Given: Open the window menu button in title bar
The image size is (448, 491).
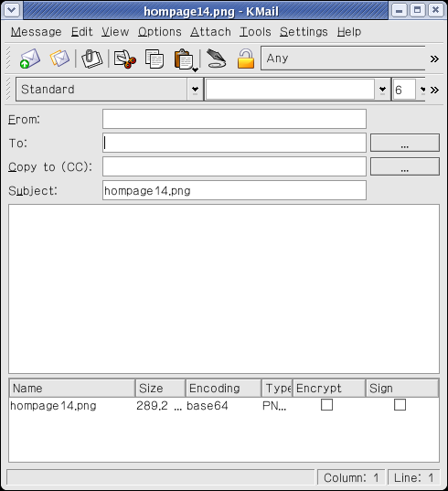Looking at the screenshot, I should 12,10.
